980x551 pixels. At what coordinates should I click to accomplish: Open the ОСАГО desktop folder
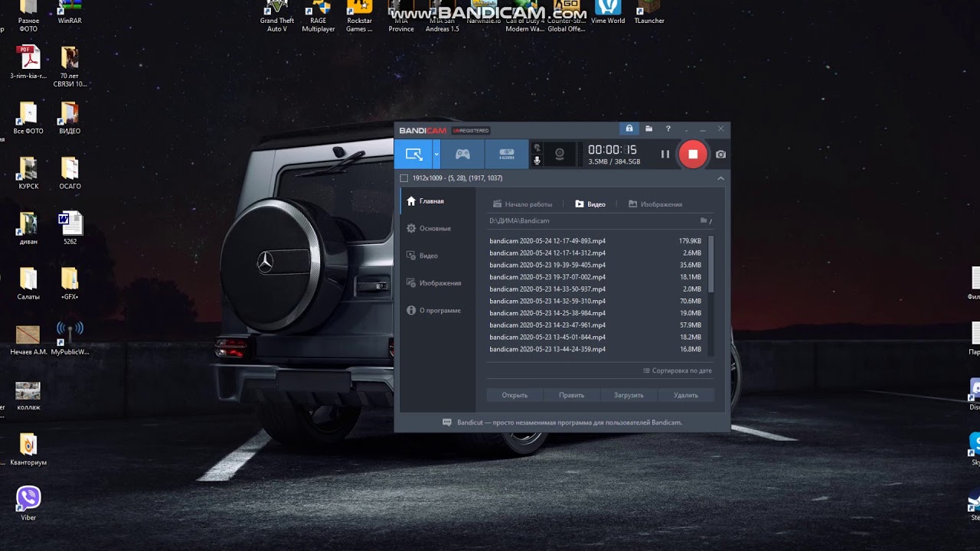click(x=70, y=173)
